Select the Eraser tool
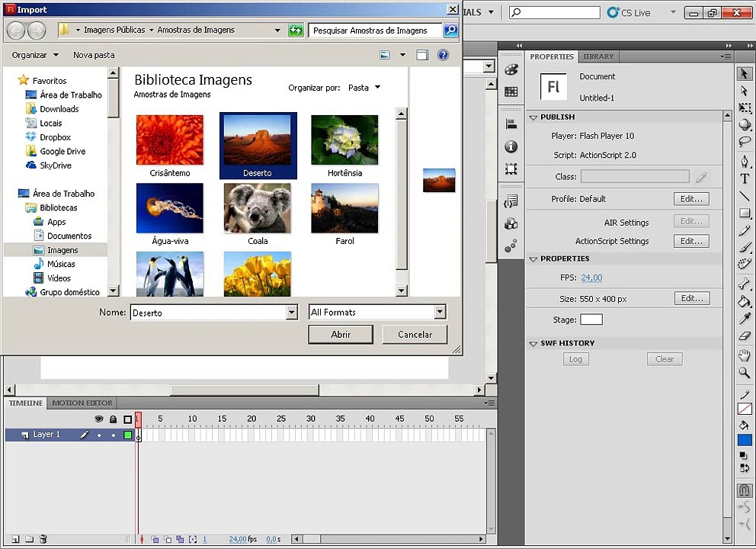The width and height of the screenshot is (756, 549). coord(745,335)
